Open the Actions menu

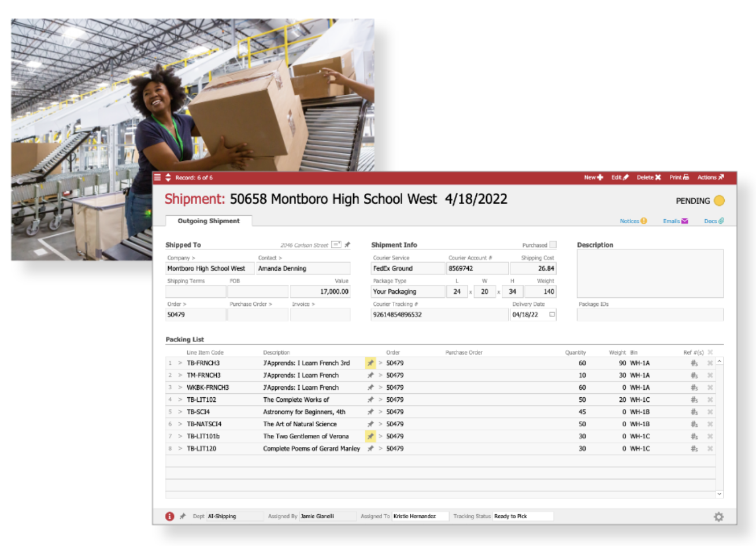[x=710, y=178]
